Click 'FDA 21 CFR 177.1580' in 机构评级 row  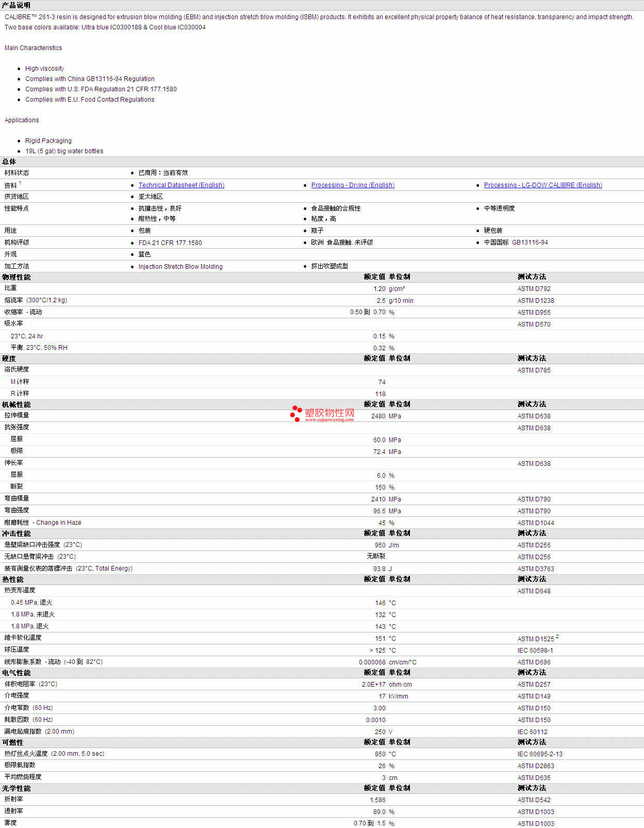(x=170, y=243)
